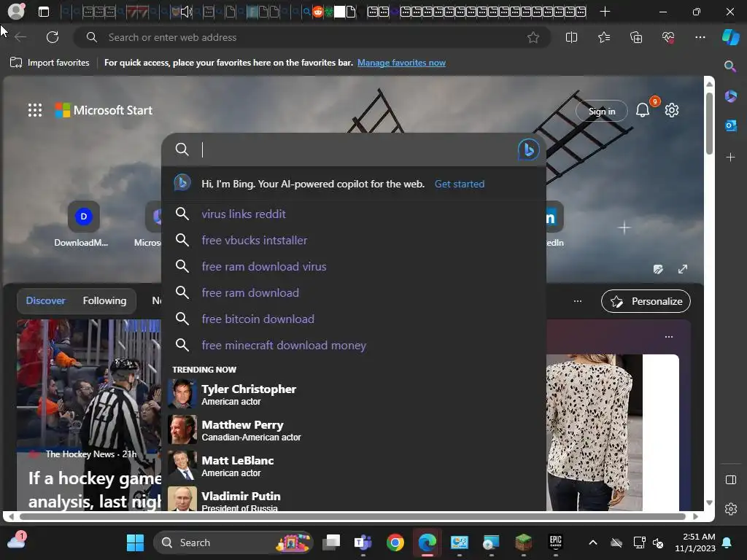Open Task View from taskbar
This screenshot has height=560, width=747.
[331, 542]
